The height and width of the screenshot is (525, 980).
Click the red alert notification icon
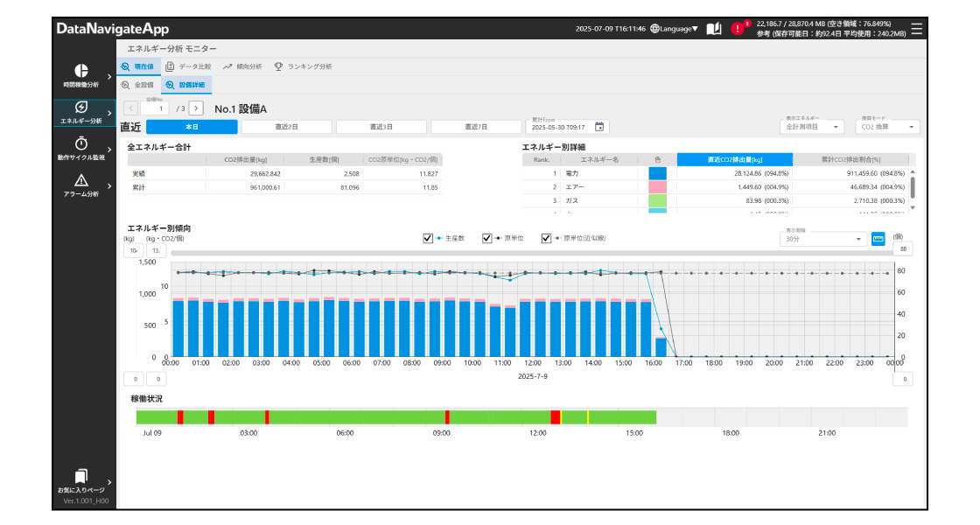pos(738,28)
